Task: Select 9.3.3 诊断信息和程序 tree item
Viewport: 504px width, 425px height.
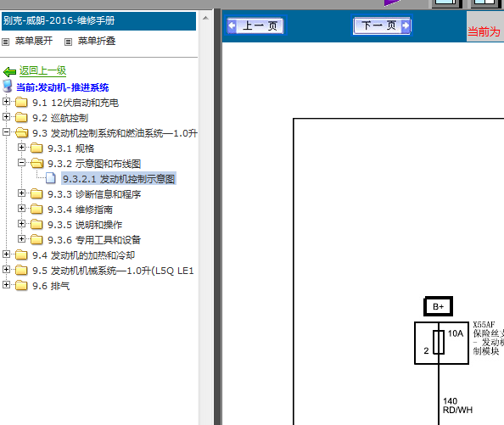Action: 94,194
